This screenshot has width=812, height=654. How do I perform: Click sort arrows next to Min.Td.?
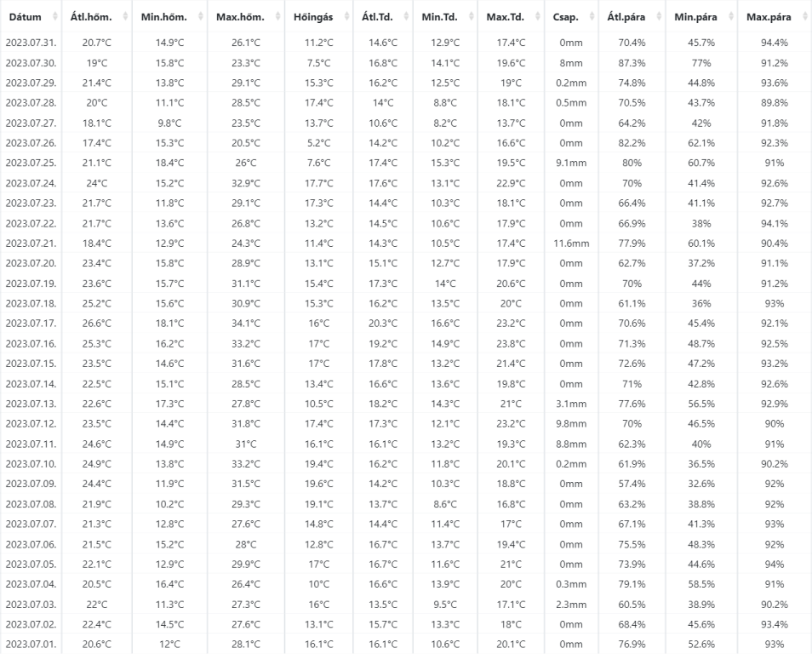tap(472, 16)
